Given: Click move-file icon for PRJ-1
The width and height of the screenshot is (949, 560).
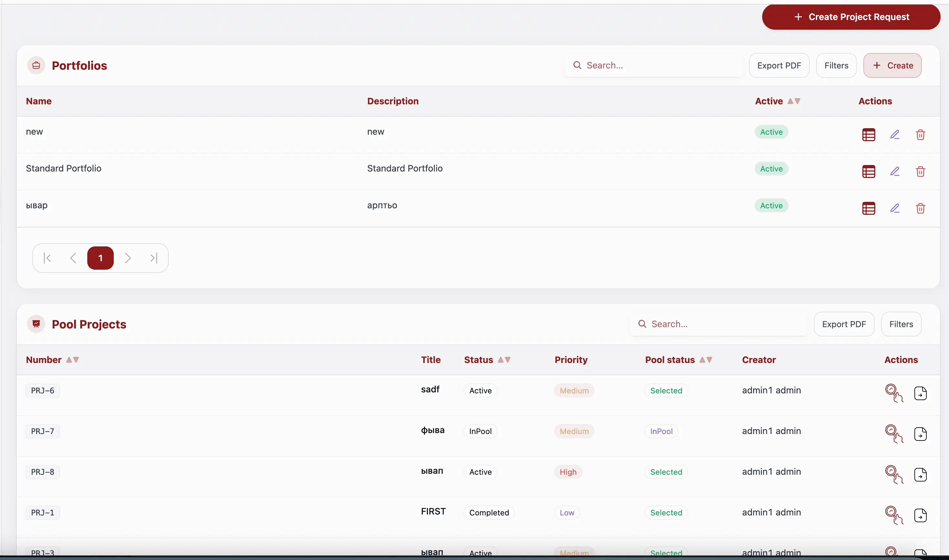Looking at the screenshot, I should coord(920,515).
